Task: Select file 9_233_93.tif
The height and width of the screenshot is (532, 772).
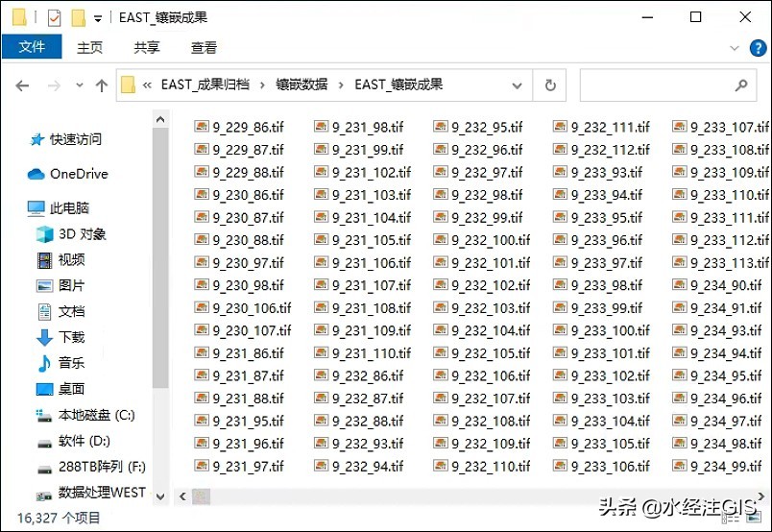Action: tap(597, 172)
